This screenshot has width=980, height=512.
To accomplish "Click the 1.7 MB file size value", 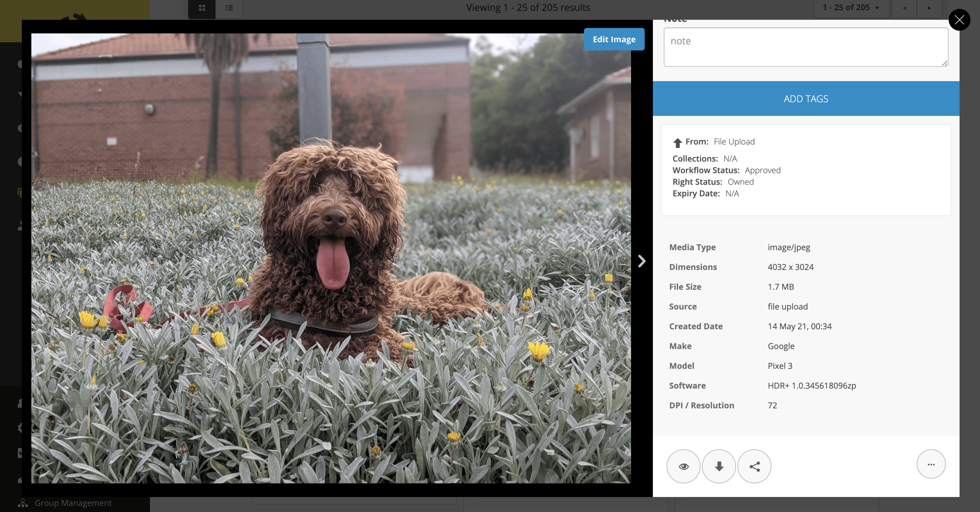I will [x=781, y=287].
